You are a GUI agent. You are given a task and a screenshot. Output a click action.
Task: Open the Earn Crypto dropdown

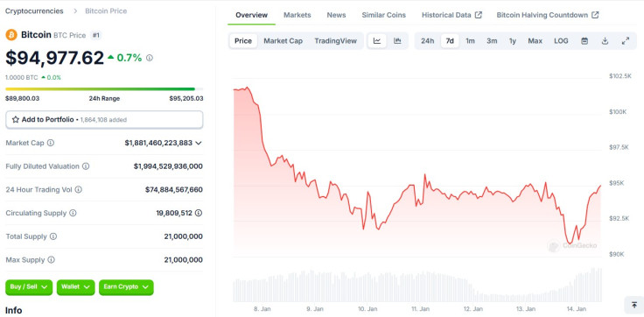click(x=126, y=287)
